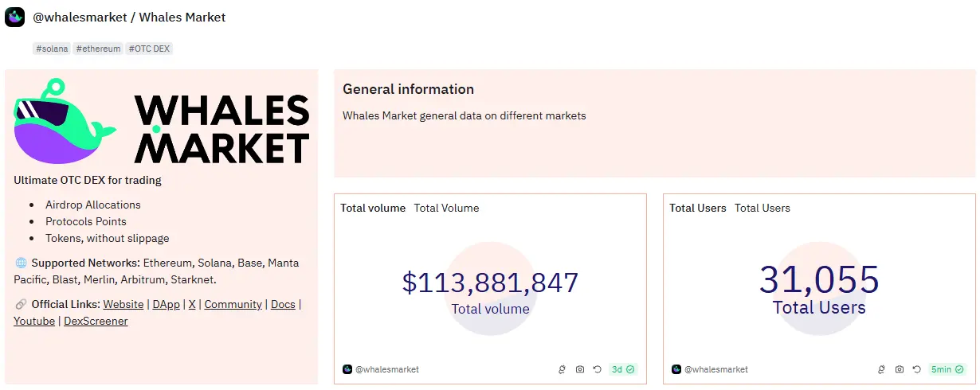This screenshot has width=980, height=390.
Task: Refresh the Total Users card
Action: (x=916, y=369)
